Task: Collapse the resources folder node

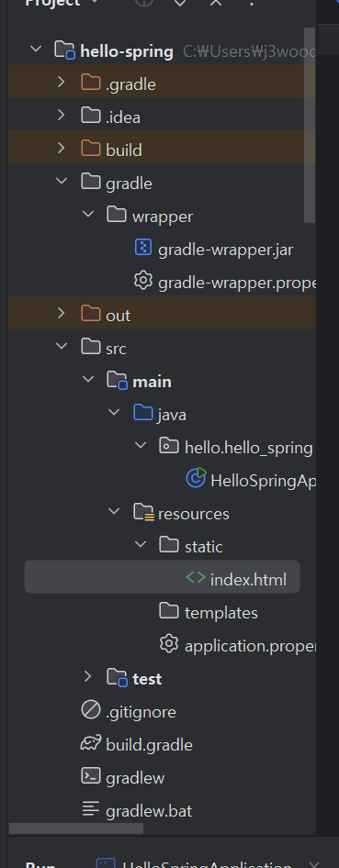Action: (x=114, y=511)
